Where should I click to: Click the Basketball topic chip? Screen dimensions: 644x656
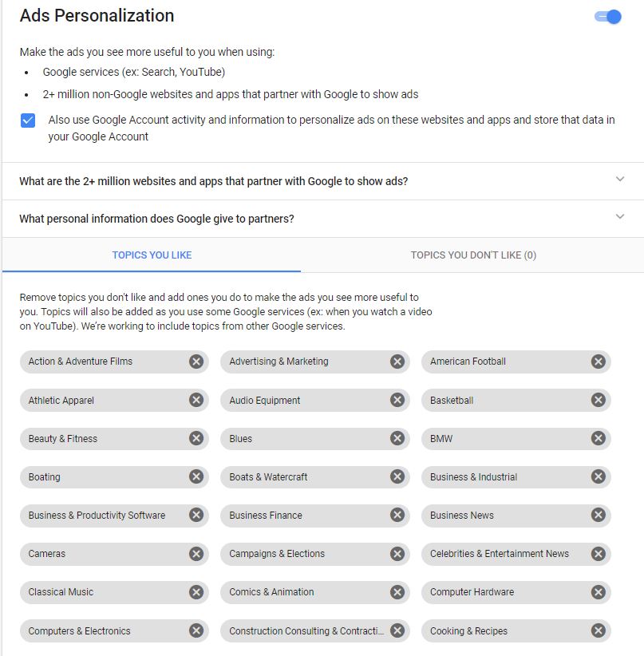click(452, 401)
